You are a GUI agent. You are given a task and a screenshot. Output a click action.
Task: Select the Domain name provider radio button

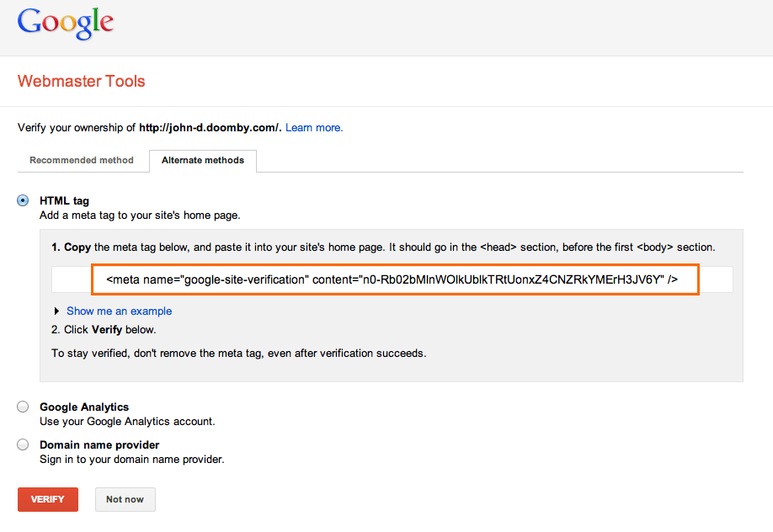coord(23,444)
